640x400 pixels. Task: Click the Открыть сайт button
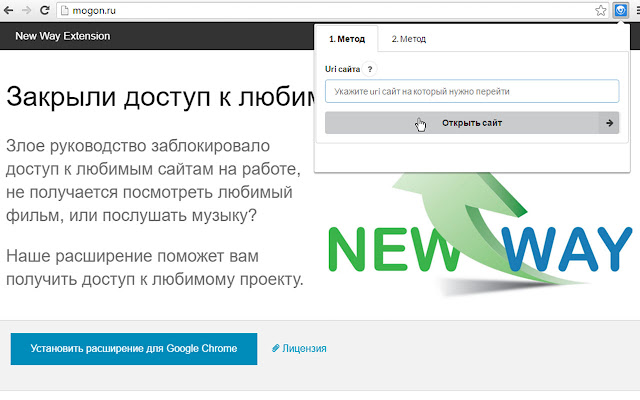click(x=472, y=123)
